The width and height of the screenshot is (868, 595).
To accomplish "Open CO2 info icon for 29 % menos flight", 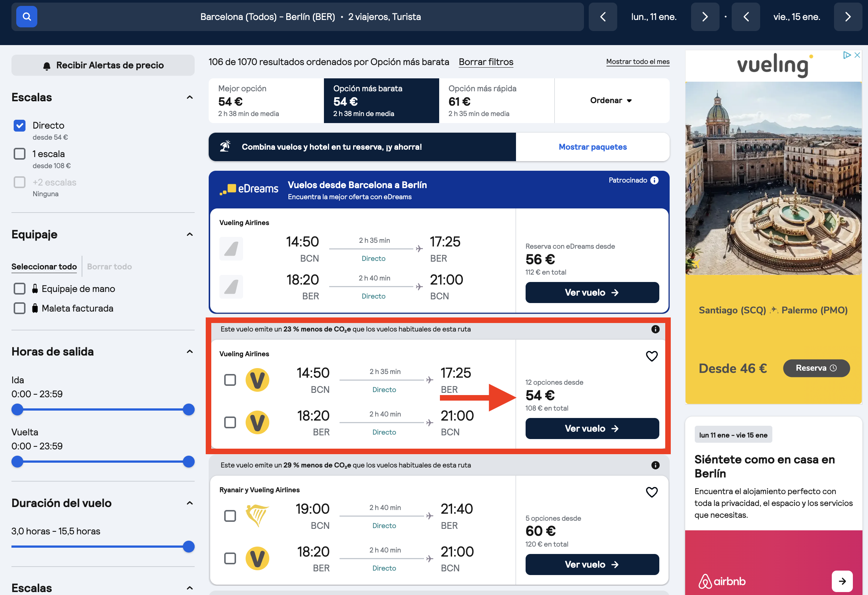I will [655, 465].
